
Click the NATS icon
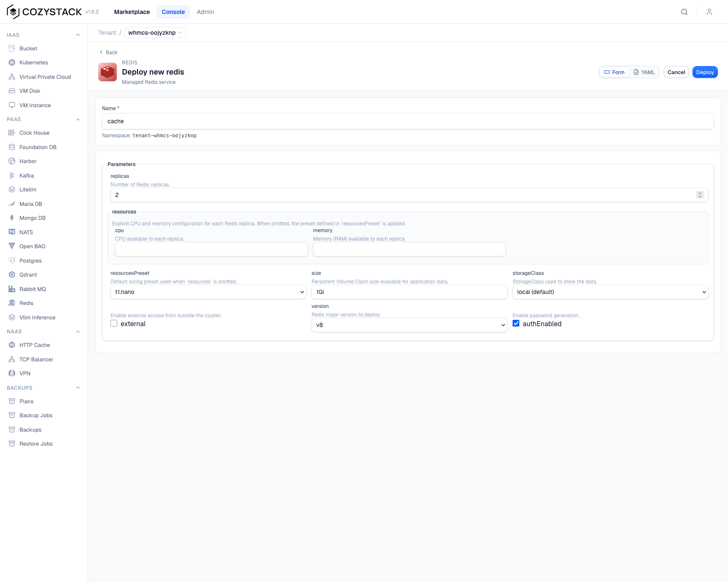pyautogui.click(x=12, y=232)
